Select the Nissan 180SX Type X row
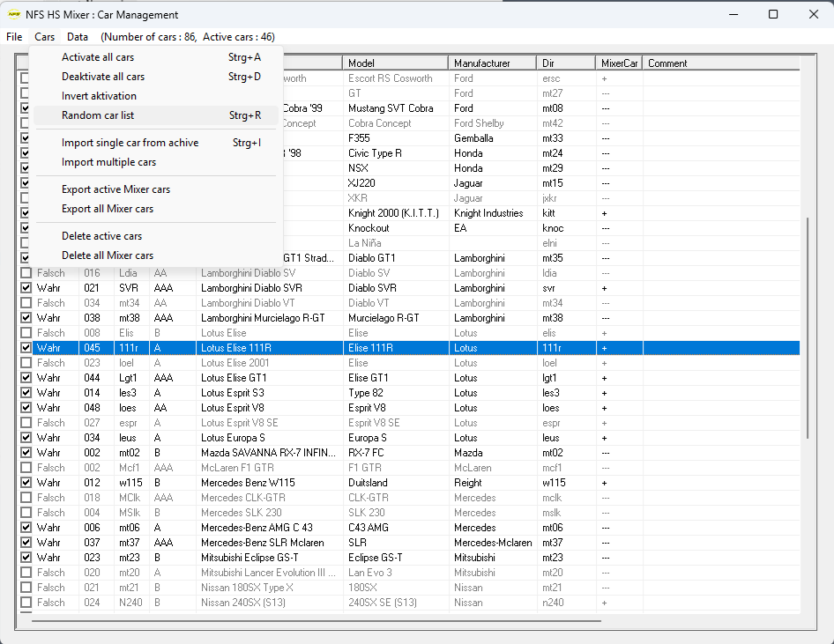The width and height of the screenshot is (834, 644). [410, 588]
